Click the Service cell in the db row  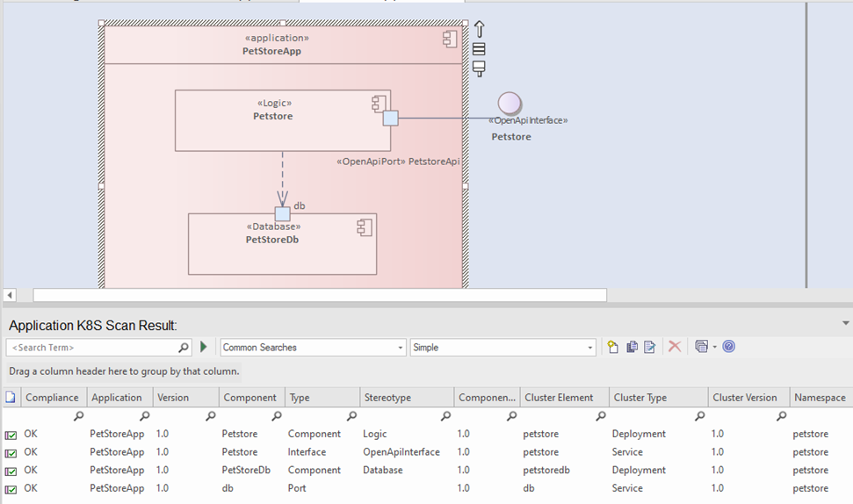pyautogui.click(x=627, y=488)
